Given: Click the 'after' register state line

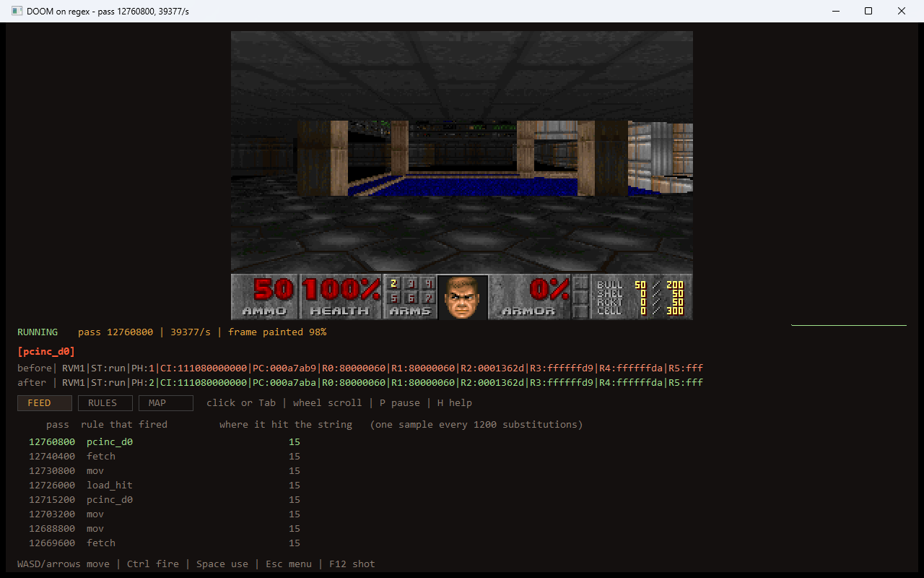Looking at the screenshot, I should tap(360, 383).
